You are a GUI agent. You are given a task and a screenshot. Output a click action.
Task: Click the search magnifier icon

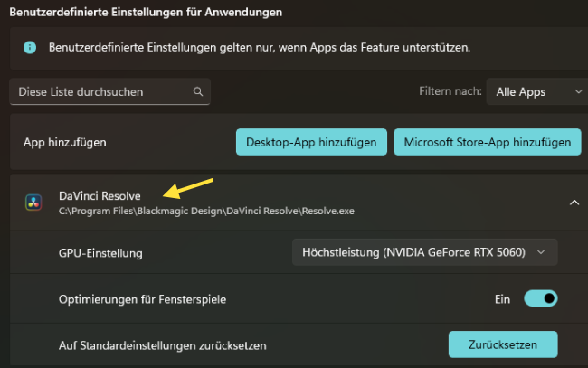point(198,91)
